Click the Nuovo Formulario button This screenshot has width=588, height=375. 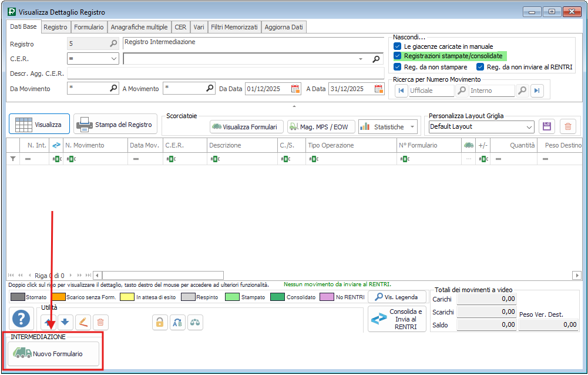pos(53,354)
